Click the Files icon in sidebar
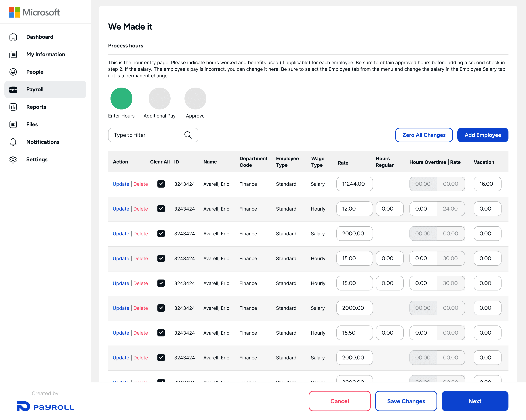This screenshot has height=420, width=526. click(13, 125)
